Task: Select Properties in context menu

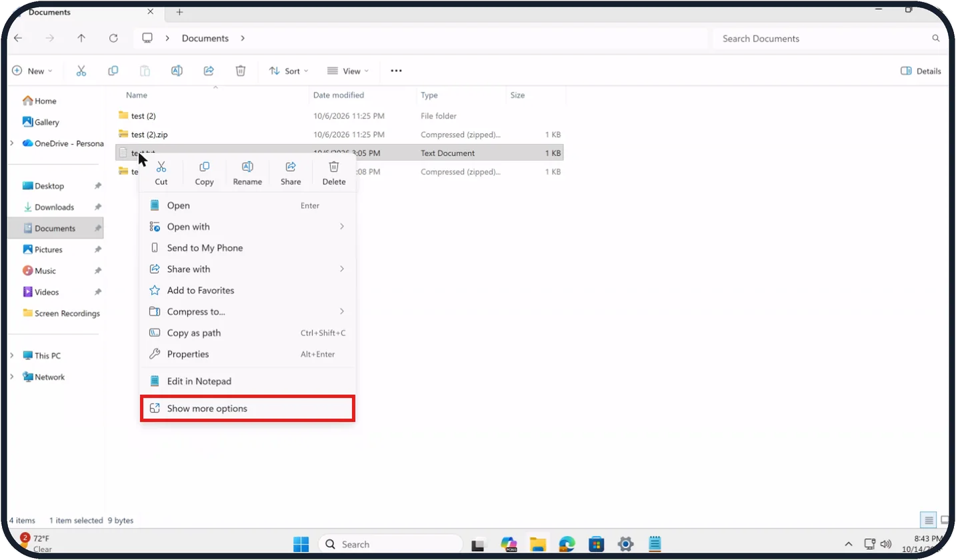Action: click(x=247, y=354)
